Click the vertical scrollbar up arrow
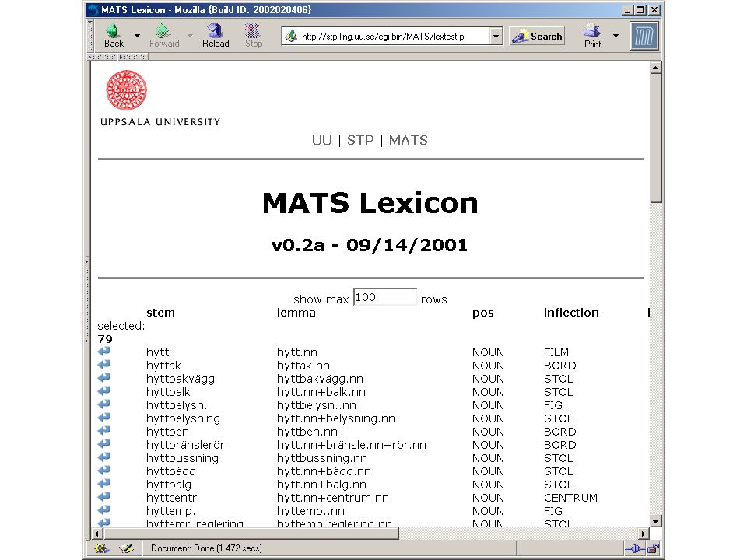The image size is (747, 560). [x=656, y=68]
